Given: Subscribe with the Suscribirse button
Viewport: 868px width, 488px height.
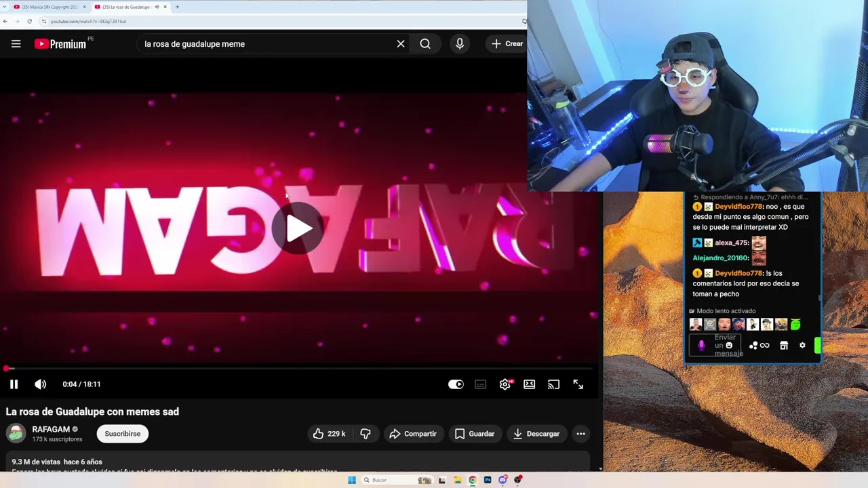Looking at the screenshot, I should 122,434.
